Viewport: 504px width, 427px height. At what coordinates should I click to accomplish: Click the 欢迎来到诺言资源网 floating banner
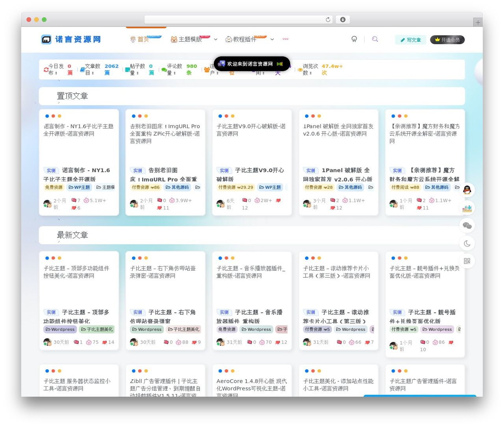click(x=252, y=64)
